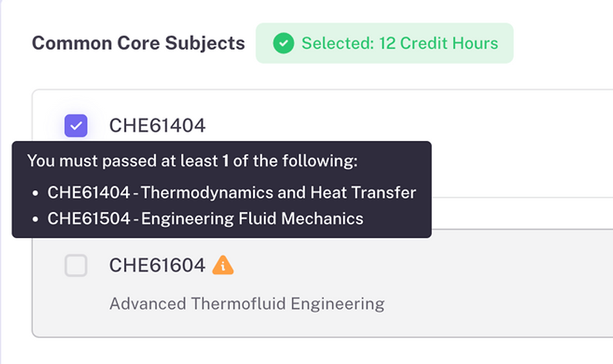613x364 pixels.
Task: Click the 'Advanced Thermofluid Engineering' subject description
Action: pyautogui.click(x=246, y=304)
